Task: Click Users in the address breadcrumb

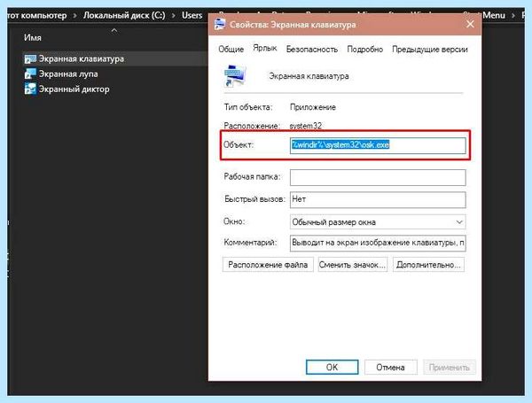Action: 192,15
